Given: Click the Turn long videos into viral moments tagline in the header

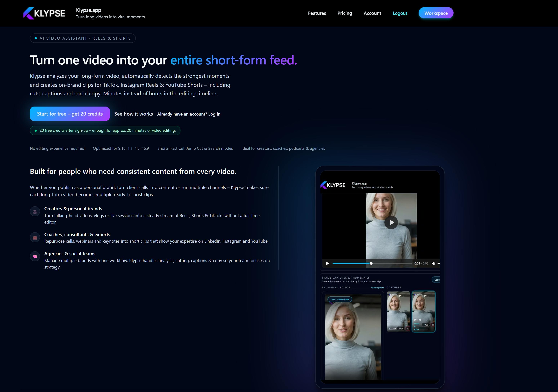Looking at the screenshot, I should tap(110, 17).
